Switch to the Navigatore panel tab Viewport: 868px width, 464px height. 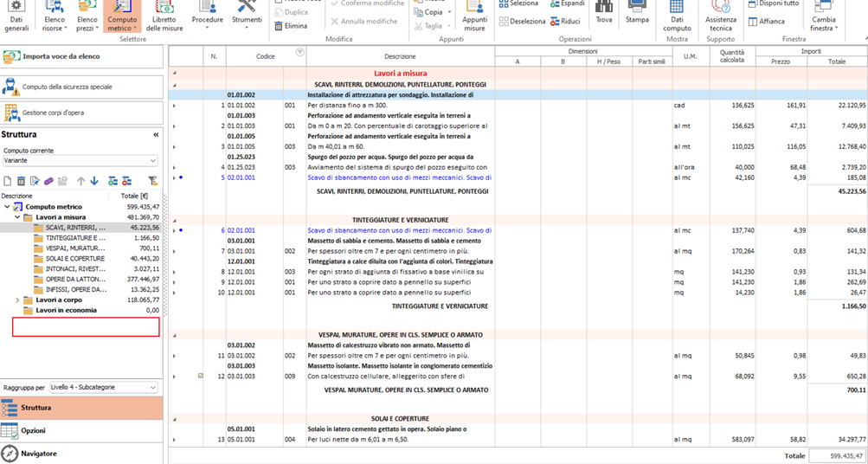pyautogui.click(x=82, y=454)
